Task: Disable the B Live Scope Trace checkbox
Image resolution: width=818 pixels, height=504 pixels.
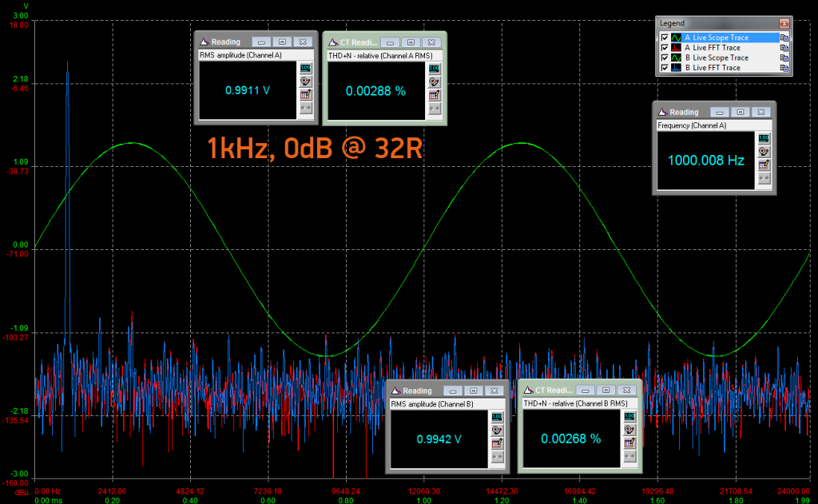Action: tap(664, 58)
